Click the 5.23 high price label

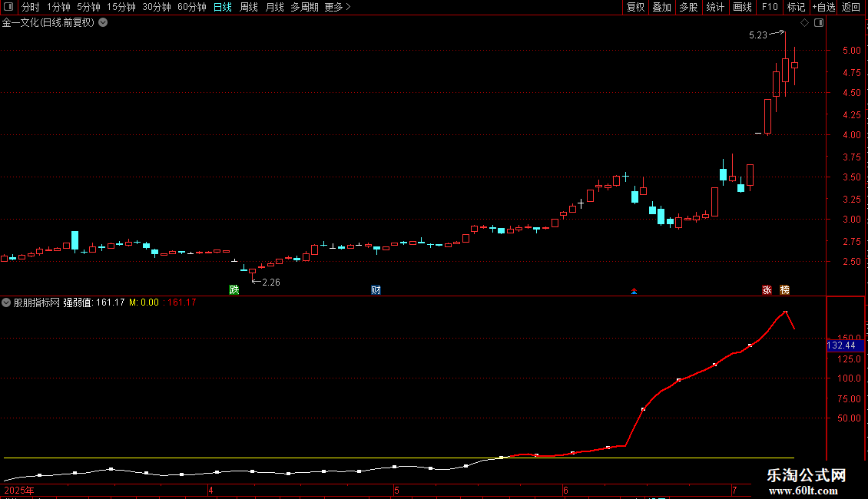point(758,35)
